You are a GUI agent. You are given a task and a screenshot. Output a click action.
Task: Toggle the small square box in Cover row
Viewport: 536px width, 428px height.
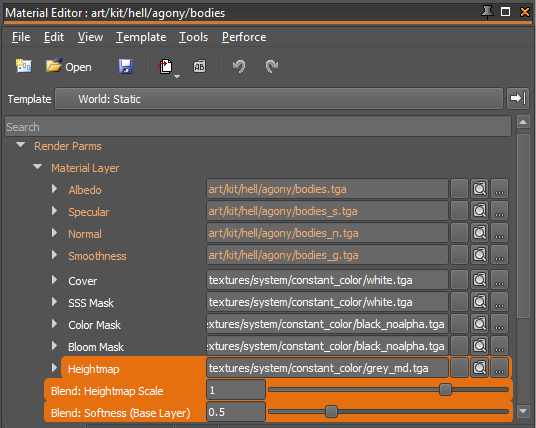click(459, 280)
